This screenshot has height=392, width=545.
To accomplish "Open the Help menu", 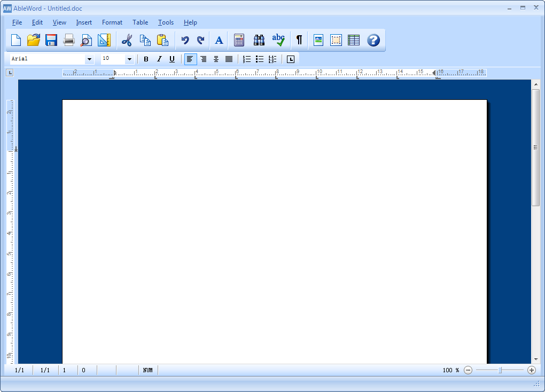I will [190, 22].
